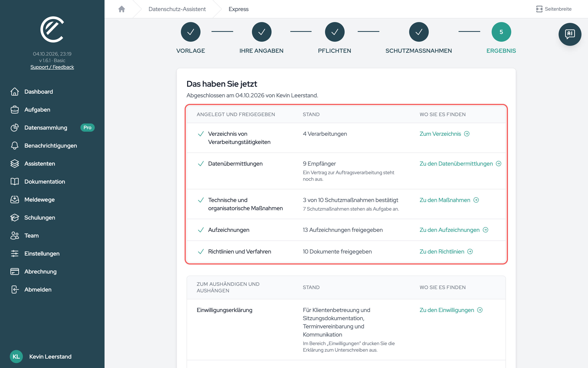Open Support / Feedback link
The image size is (588, 368).
[52, 67]
